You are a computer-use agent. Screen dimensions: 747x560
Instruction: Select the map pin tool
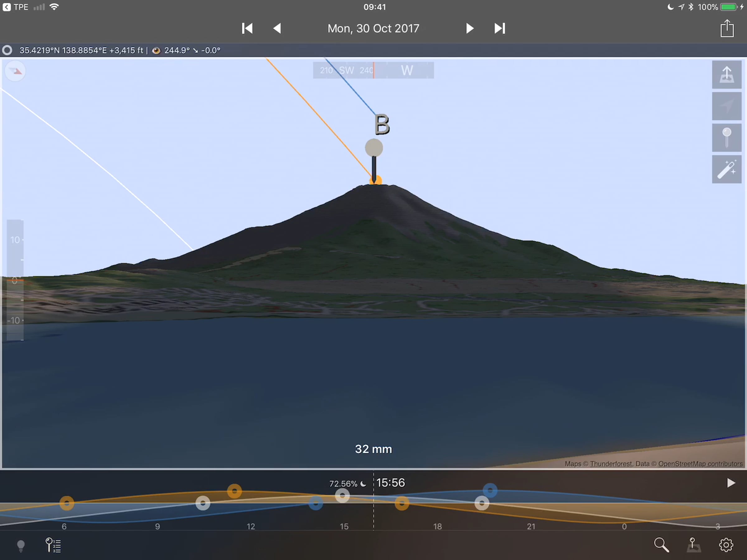727,138
